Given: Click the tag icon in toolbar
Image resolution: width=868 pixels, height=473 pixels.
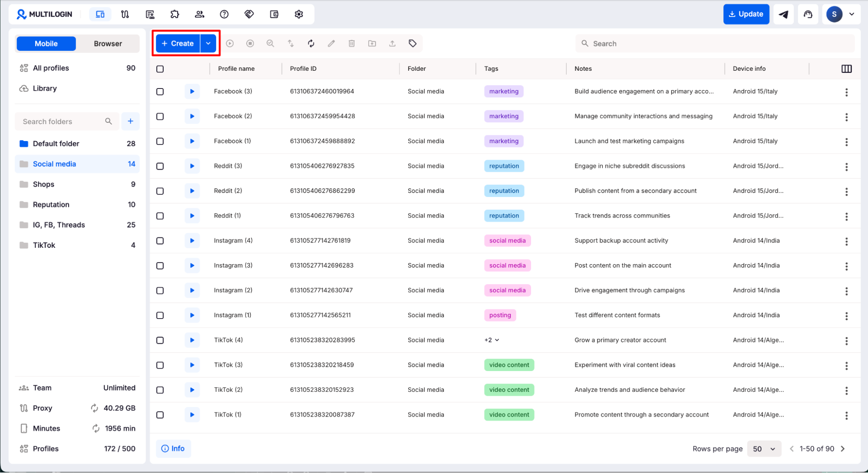Looking at the screenshot, I should (412, 43).
